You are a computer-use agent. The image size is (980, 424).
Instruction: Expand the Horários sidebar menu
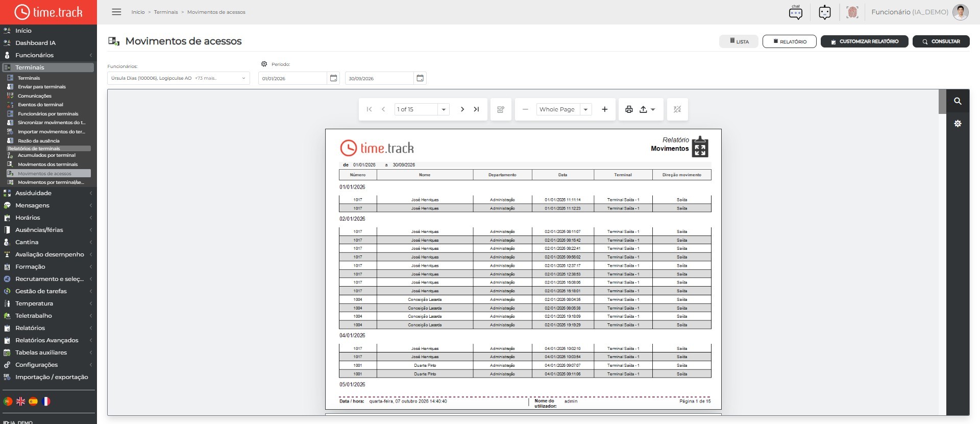click(x=48, y=218)
